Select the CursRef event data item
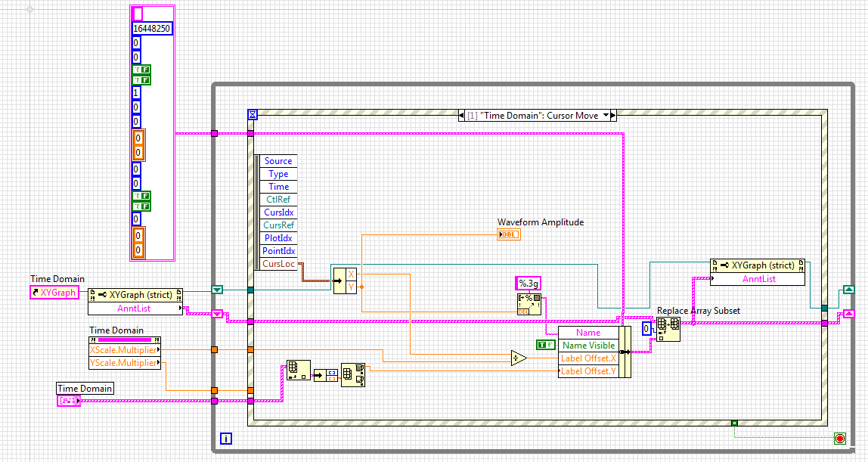 coord(278,225)
